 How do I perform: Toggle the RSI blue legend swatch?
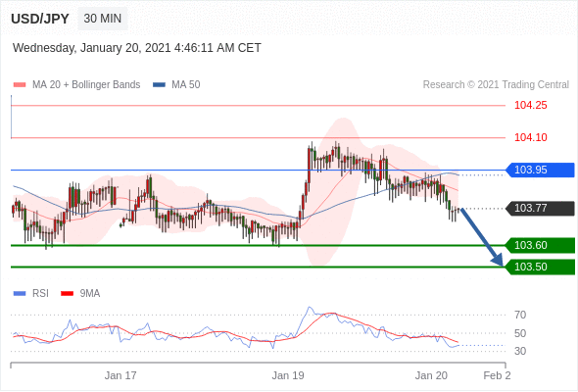click(20, 294)
